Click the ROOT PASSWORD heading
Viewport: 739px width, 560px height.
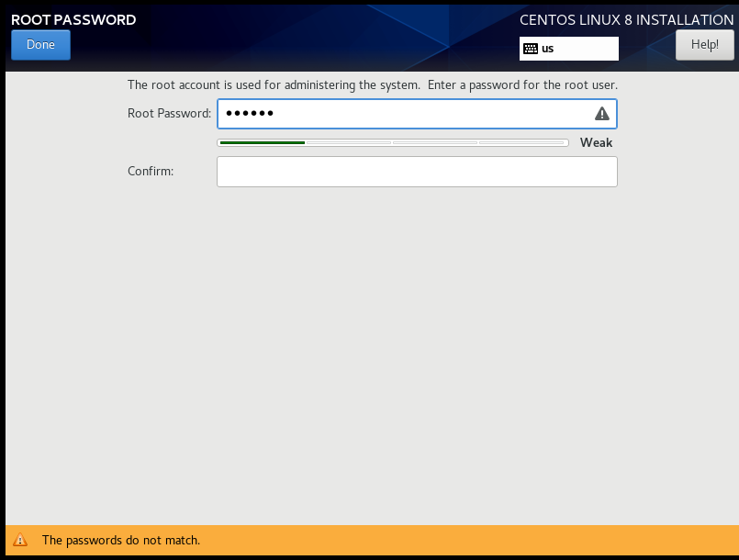pos(73,20)
